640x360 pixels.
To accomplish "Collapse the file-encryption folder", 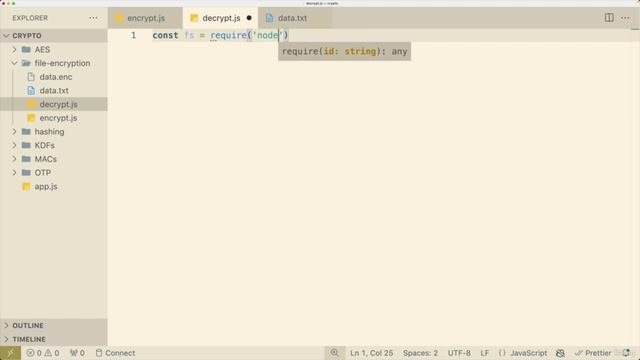I will point(53,63).
